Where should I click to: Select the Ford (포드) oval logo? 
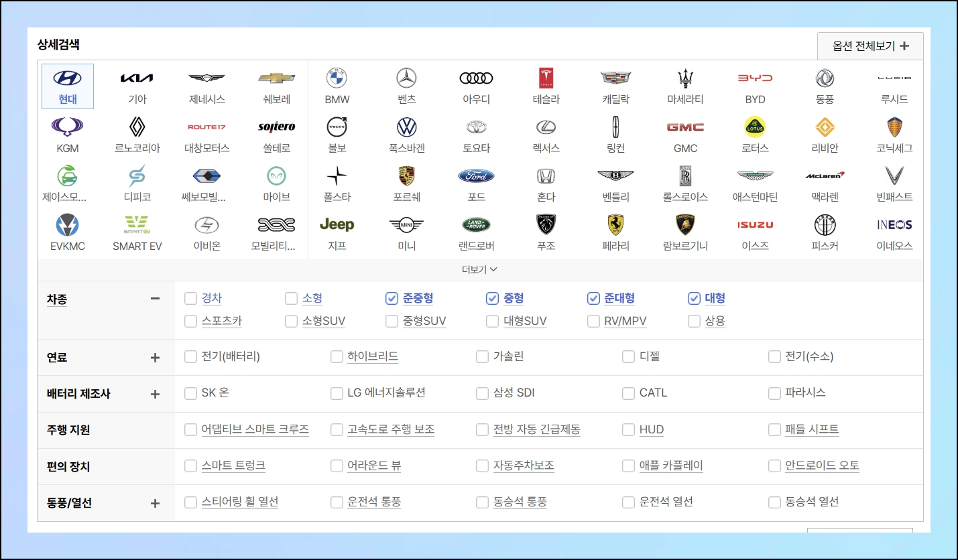tap(476, 176)
